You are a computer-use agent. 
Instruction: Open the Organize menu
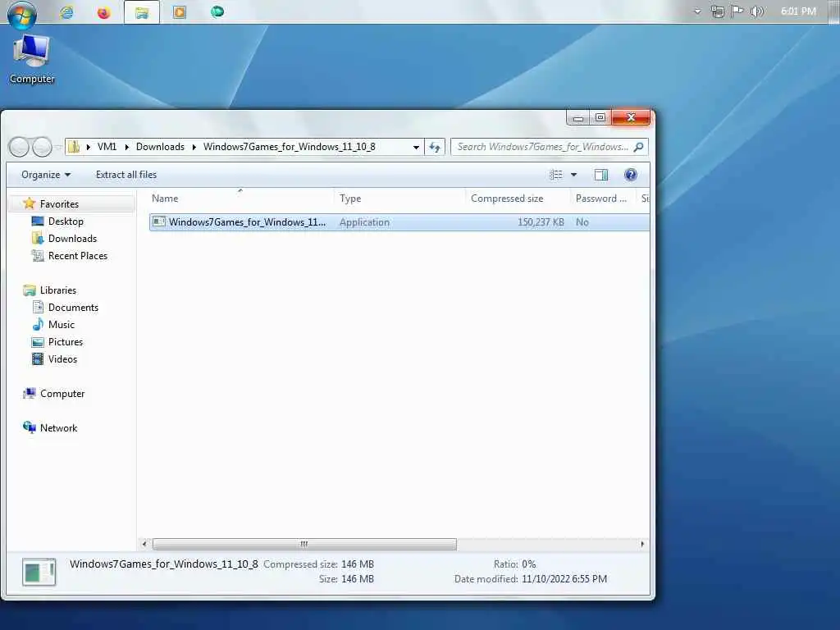[46, 175]
